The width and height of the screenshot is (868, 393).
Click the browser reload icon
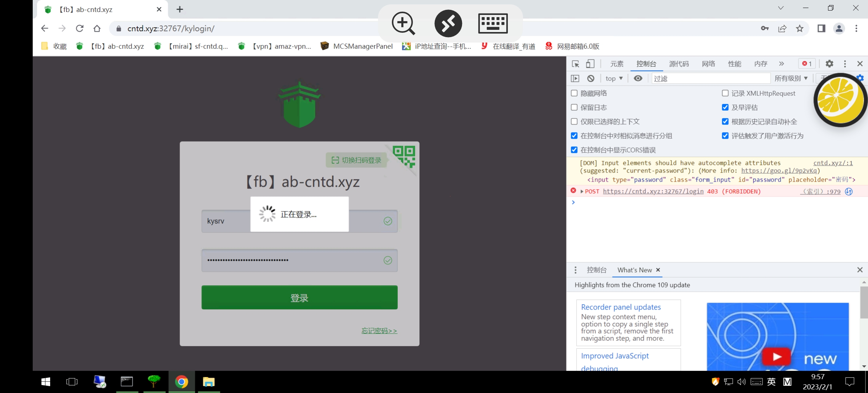tap(80, 28)
